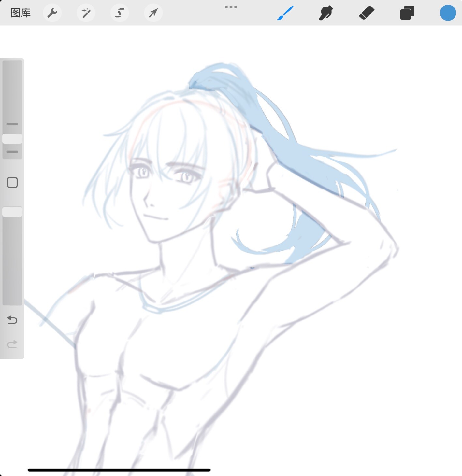Select the Eraser tool
This screenshot has height=476, width=462.
pos(367,13)
